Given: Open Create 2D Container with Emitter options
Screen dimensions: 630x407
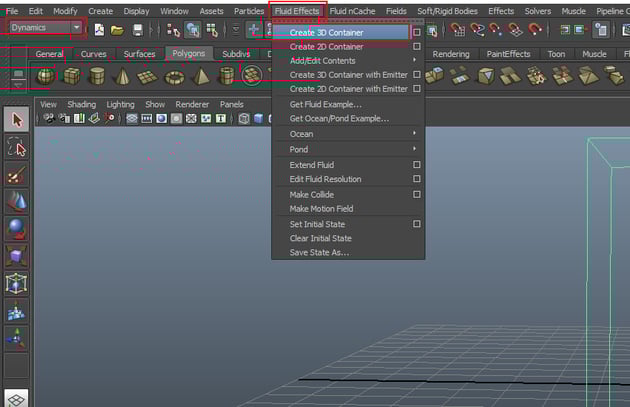Looking at the screenshot, I should tap(417, 89).
